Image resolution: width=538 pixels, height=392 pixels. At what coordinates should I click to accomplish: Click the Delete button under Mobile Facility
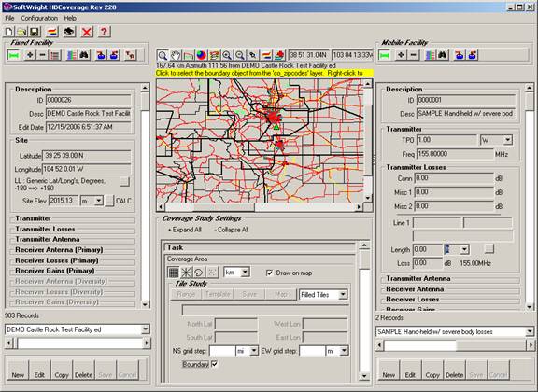click(x=454, y=371)
